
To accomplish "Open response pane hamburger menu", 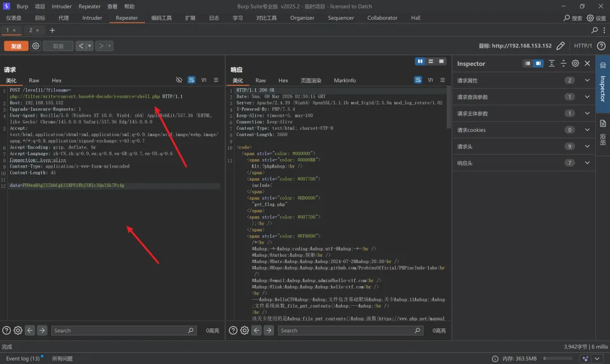I will [x=443, y=80].
